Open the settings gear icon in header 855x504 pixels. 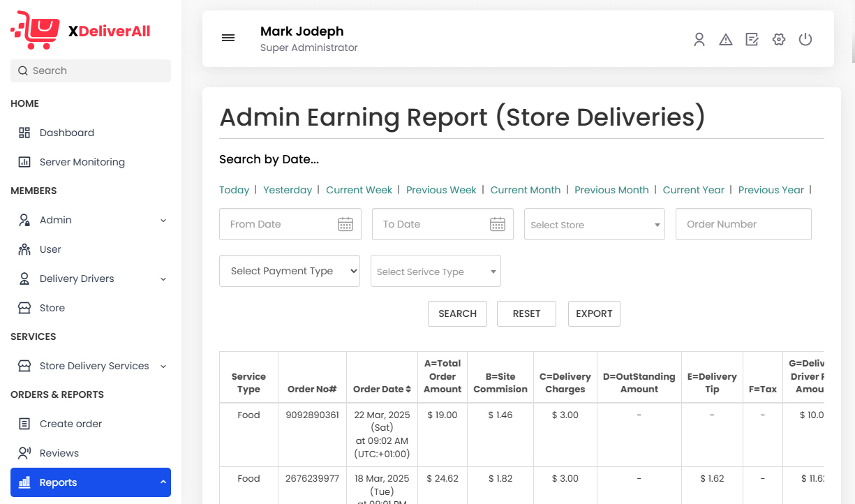[779, 40]
